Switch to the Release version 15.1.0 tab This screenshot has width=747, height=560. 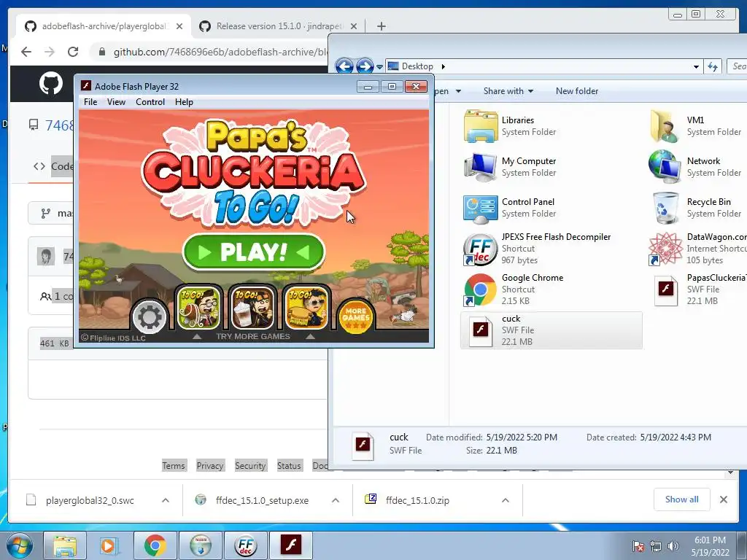pyautogui.click(x=279, y=26)
